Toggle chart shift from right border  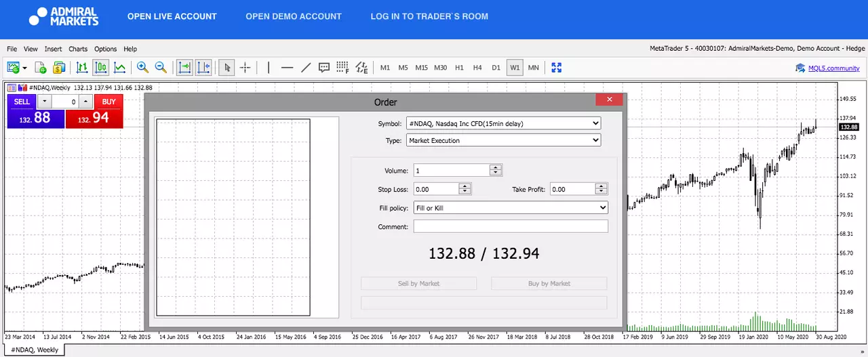203,68
